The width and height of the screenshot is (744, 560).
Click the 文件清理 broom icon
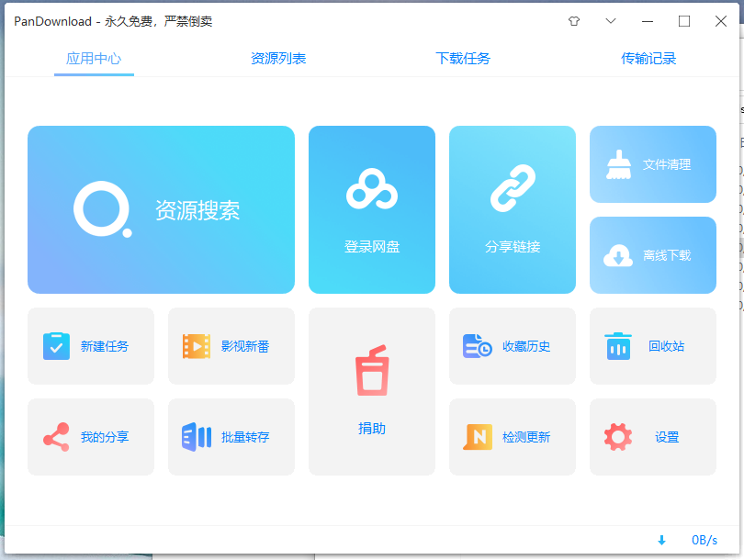(619, 164)
